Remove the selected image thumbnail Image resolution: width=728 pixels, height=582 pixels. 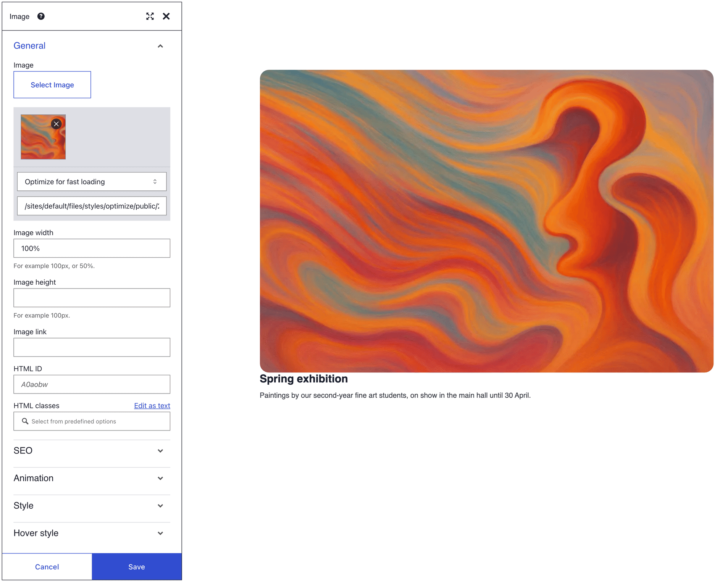(56, 124)
